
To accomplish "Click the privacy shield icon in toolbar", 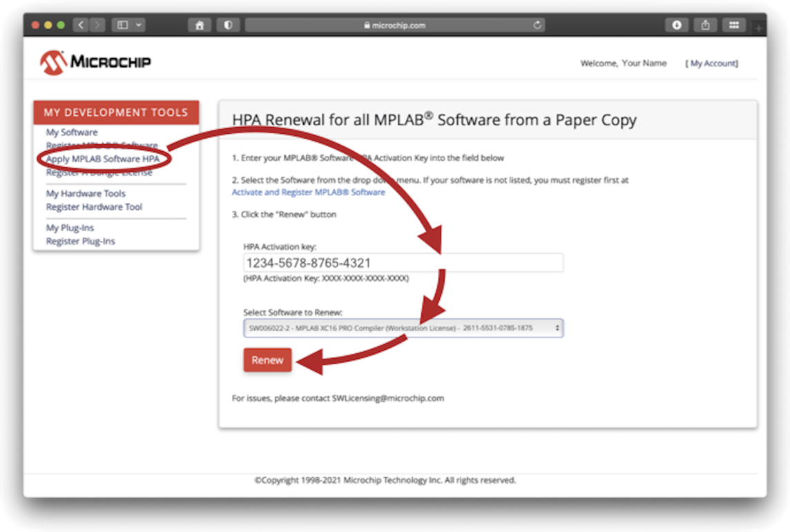I will coord(228,25).
